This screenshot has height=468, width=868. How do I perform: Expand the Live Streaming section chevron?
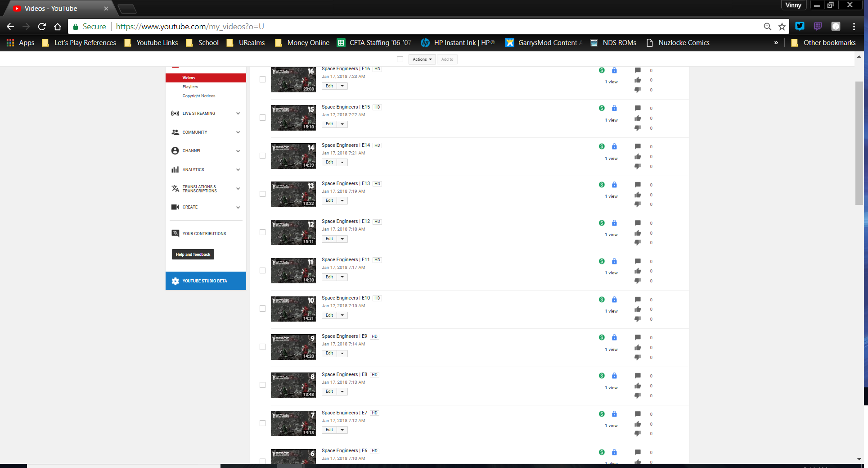click(x=238, y=114)
